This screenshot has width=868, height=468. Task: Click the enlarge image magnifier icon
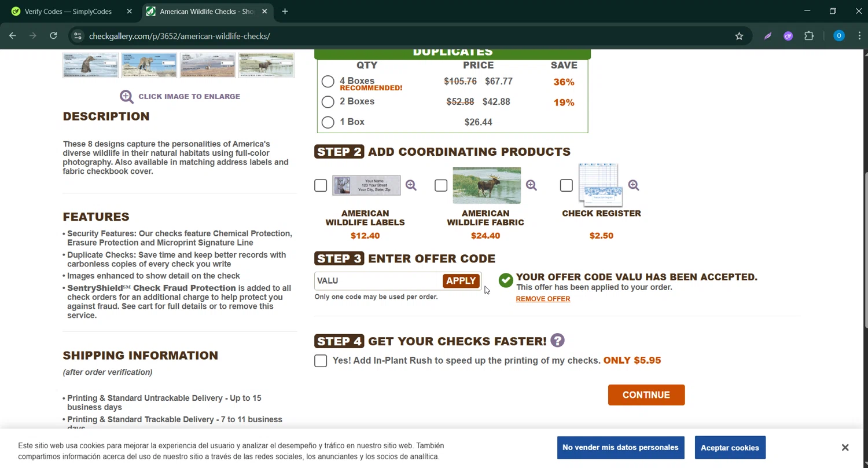pos(127,97)
